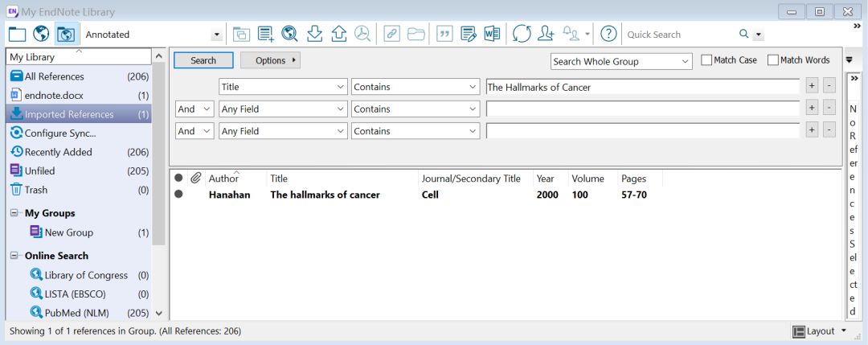Collapse the My Groups section
This screenshot has width=868, height=345.
14,213
